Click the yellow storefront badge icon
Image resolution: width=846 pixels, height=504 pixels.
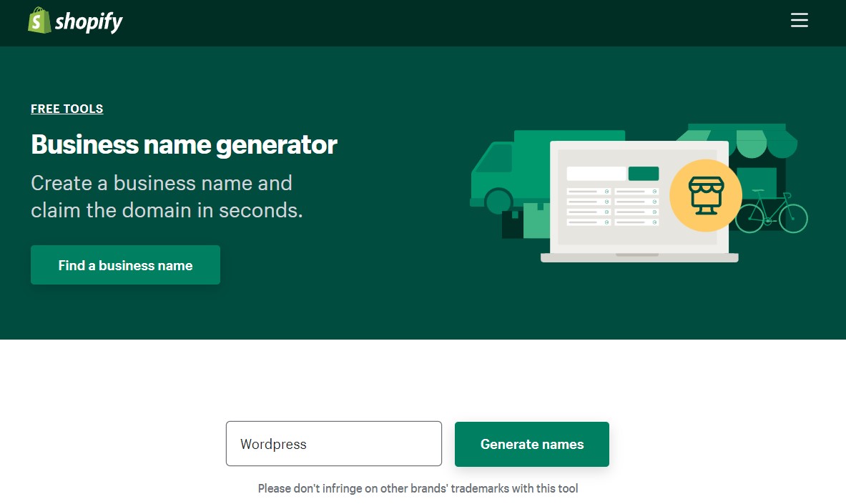tap(706, 195)
